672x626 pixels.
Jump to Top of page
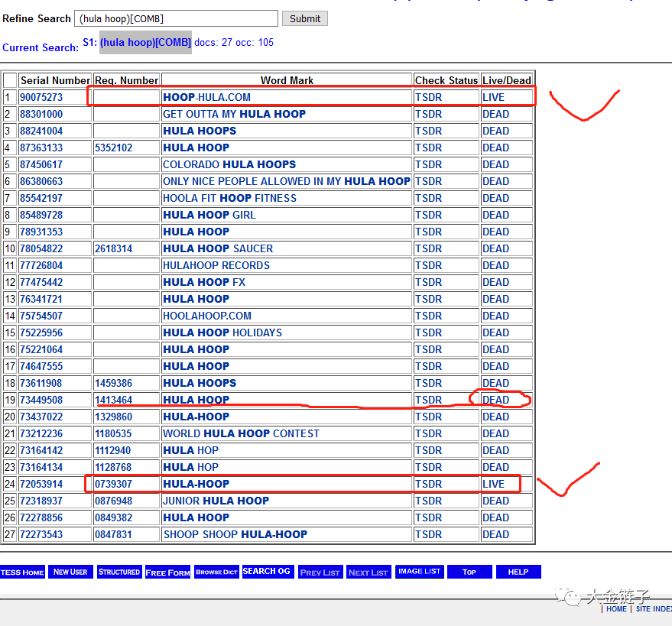(x=469, y=572)
